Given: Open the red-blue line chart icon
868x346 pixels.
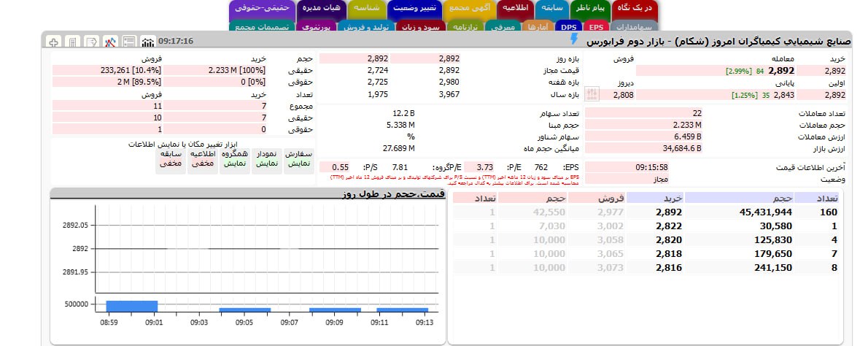Looking at the screenshot, I should coord(110,41).
